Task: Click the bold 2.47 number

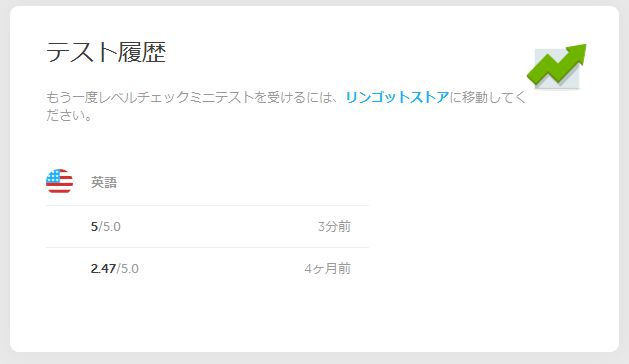Action: coord(103,268)
